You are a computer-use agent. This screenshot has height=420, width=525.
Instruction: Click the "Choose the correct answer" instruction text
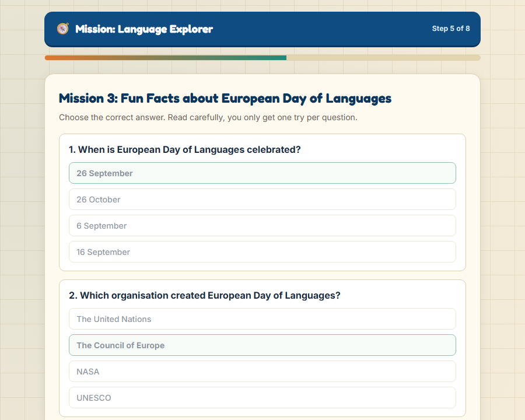(208, 118)
